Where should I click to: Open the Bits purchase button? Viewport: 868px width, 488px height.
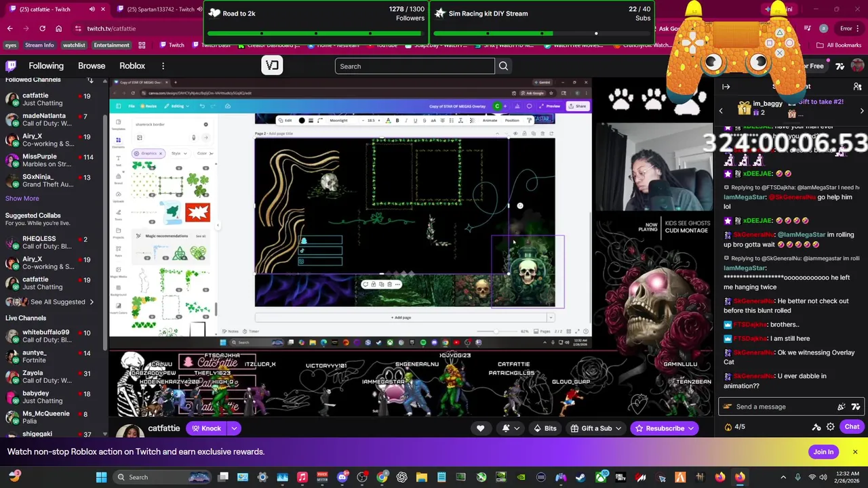(545, 428)
